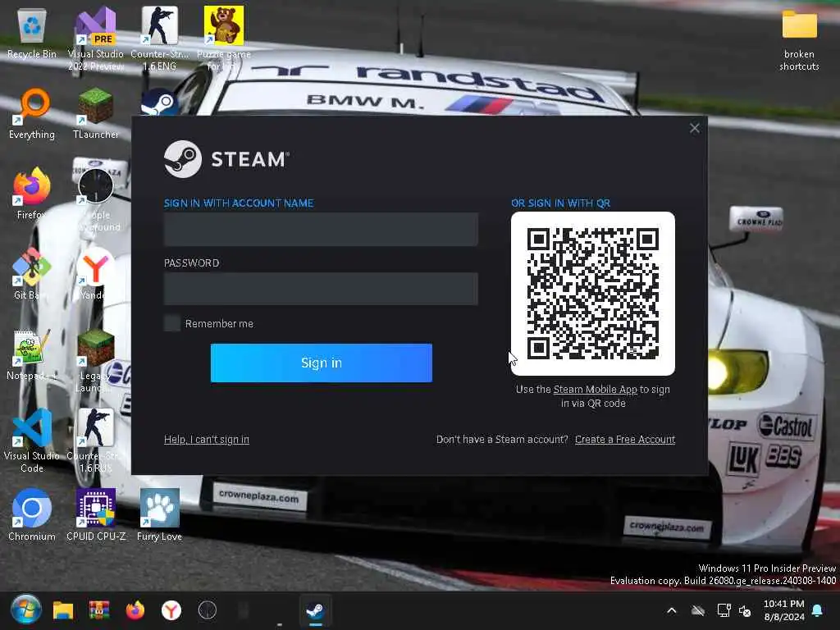Open Counter-Strike 1.6 ENG shortcut
840x630 pixels.
(159, 39)
